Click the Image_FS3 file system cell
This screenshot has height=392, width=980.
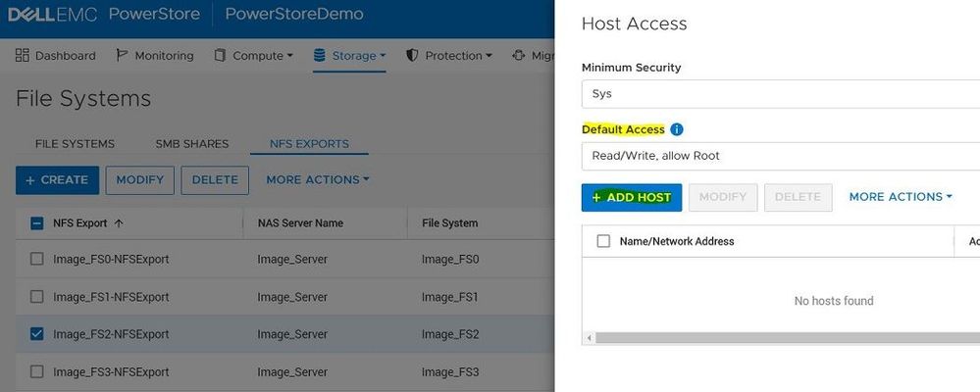pos(450,371)
